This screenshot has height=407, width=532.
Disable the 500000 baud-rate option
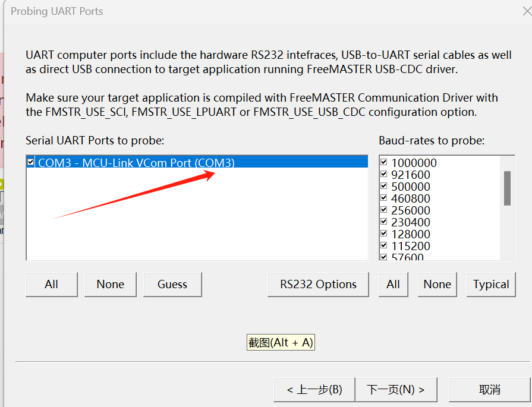[x=383, y=186]
